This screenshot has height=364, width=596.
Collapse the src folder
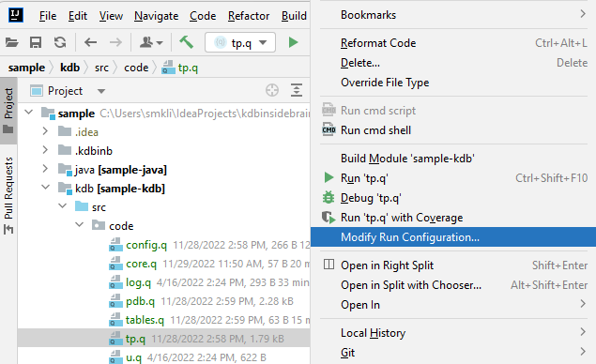pos(62,206)
